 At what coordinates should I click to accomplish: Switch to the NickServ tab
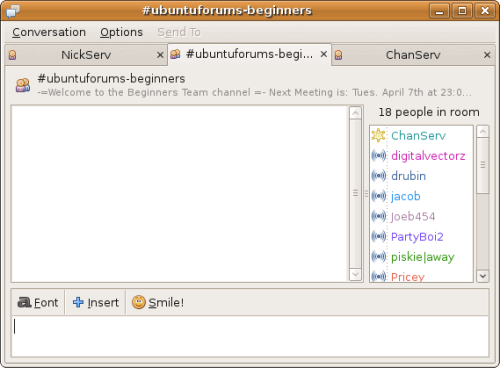(86, 55)
